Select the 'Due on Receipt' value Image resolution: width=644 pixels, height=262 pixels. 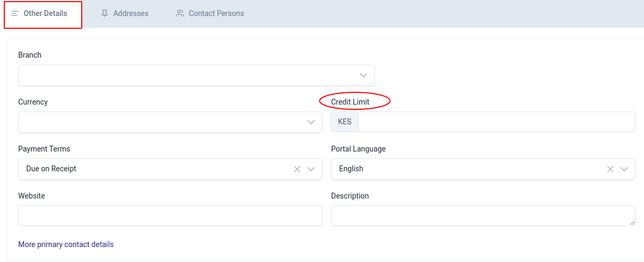point(51,169)
